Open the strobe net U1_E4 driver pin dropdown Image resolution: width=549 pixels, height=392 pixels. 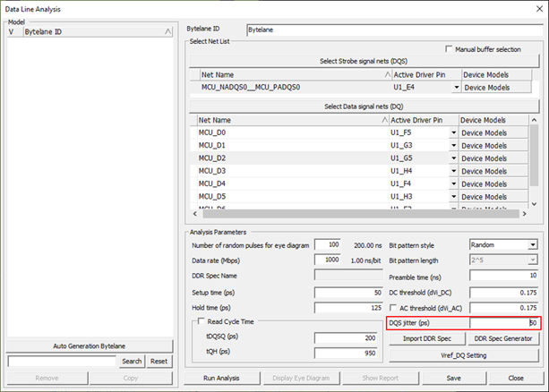pos(458,88)
